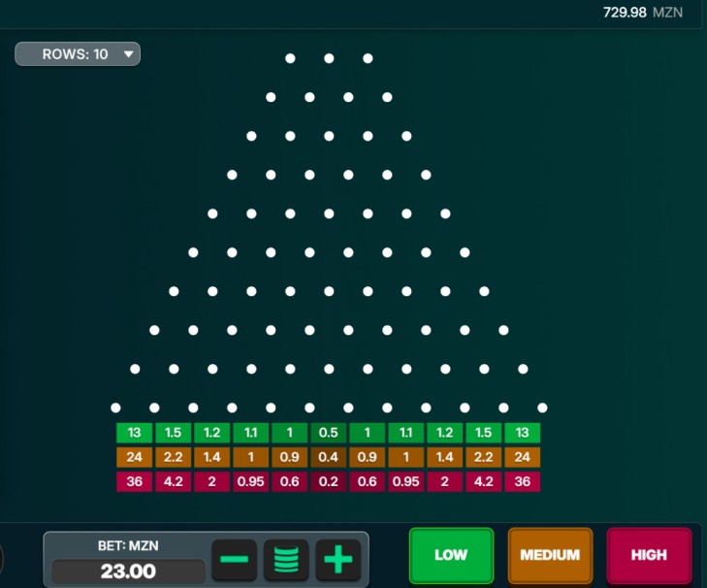Open the ROWS: 10 dropdown
This screenshot has height=588, width=707.
[x=78, y=54]
